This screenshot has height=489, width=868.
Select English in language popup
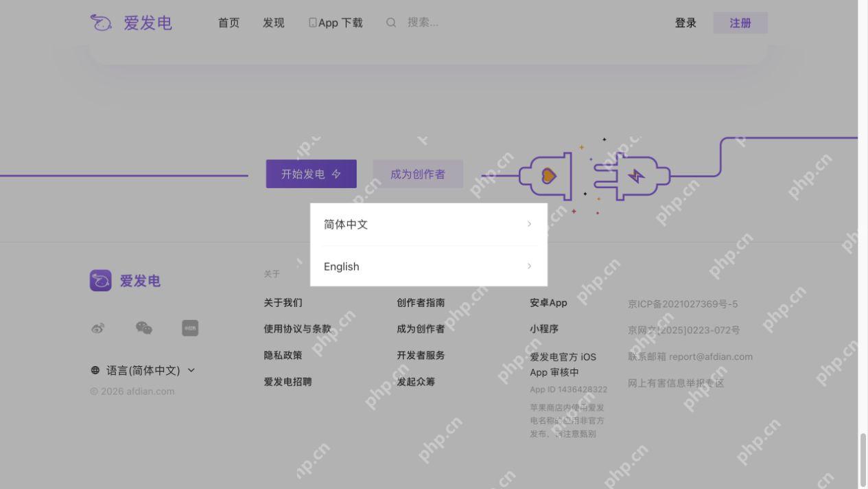(x=429, y=266)
